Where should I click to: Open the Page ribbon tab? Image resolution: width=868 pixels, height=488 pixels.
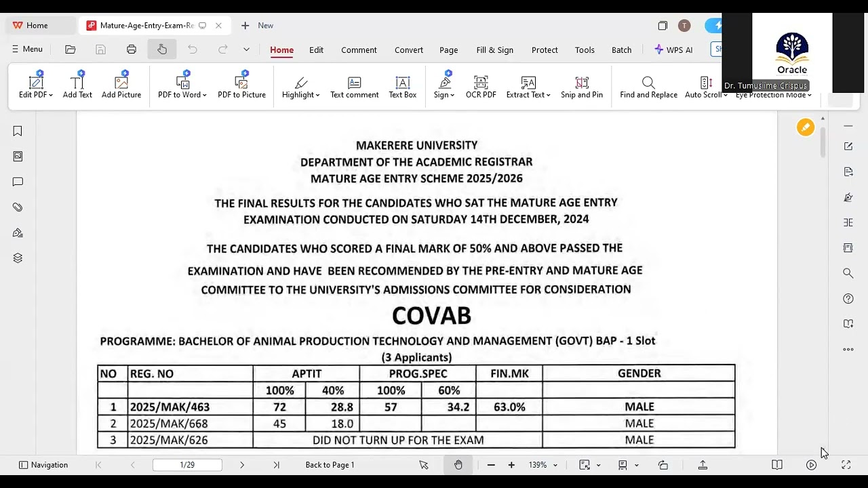[x=449, y=50]
